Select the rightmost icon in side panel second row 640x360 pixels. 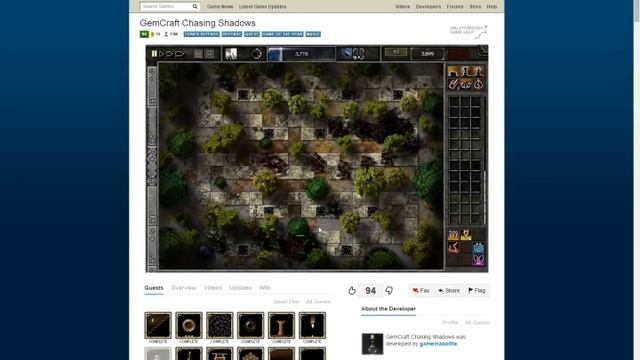point(478,84)
